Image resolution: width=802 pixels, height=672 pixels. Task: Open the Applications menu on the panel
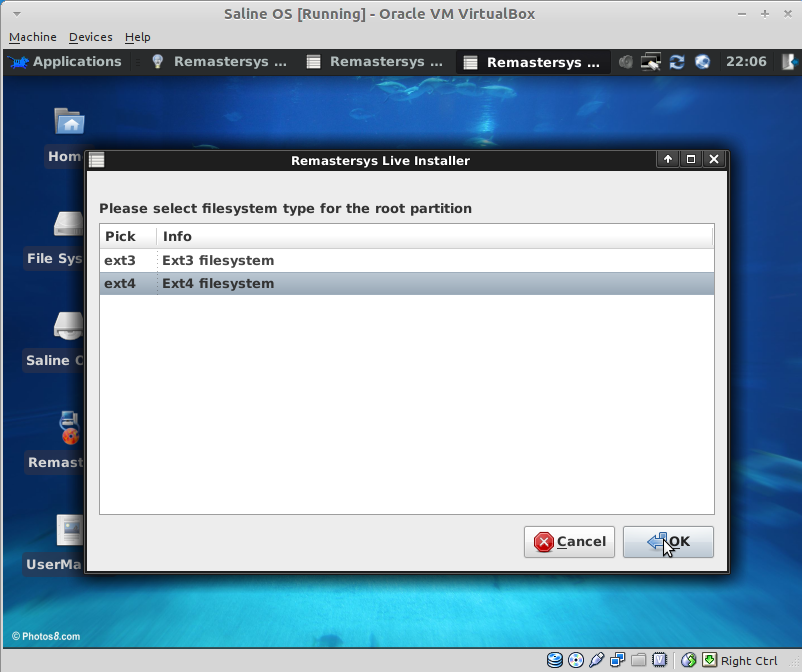(65, 62)
